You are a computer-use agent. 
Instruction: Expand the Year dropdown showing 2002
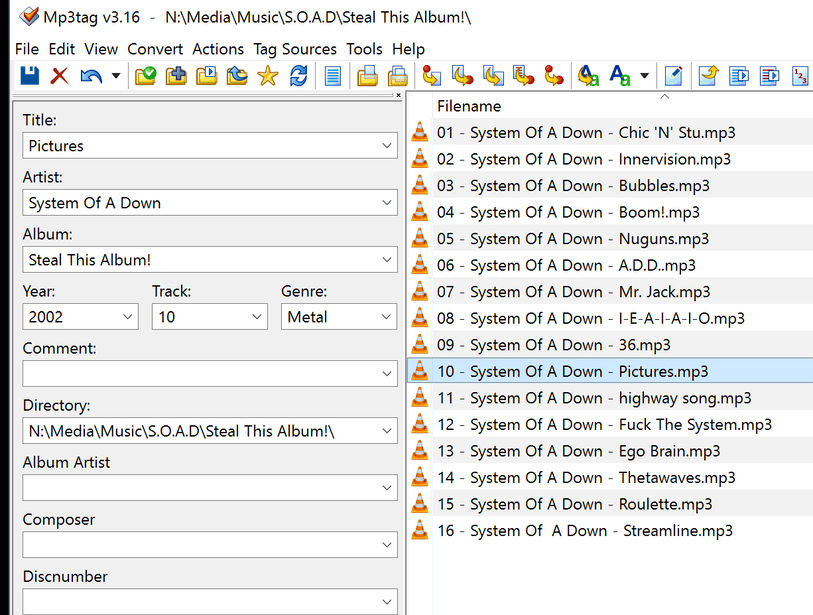tap(128, 317)
